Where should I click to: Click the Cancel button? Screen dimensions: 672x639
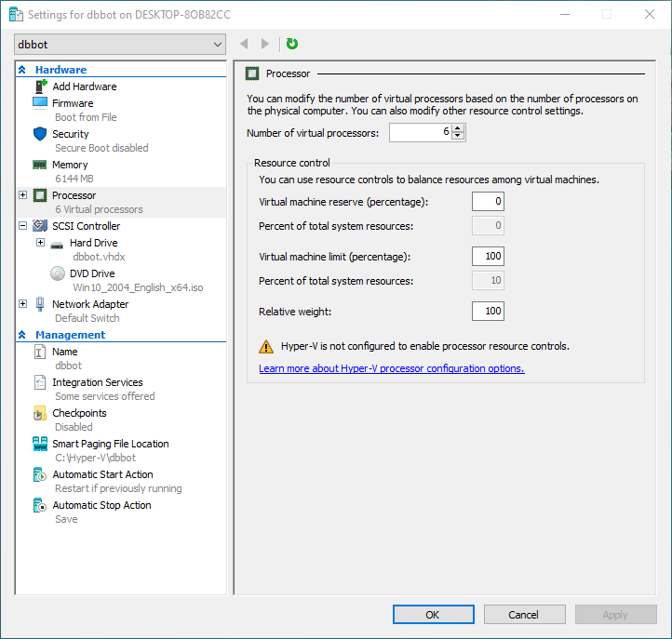tap(525, 615)
